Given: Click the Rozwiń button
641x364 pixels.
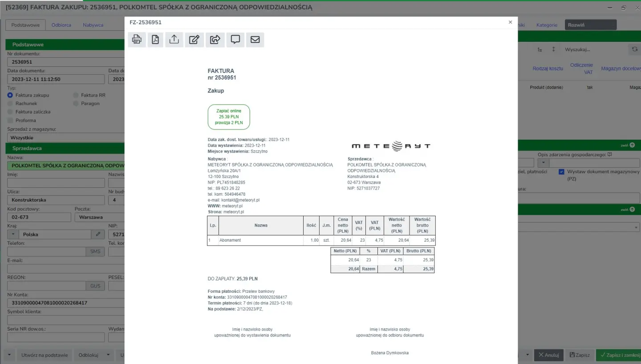Looking at the screenshot, I should [590, 25].
